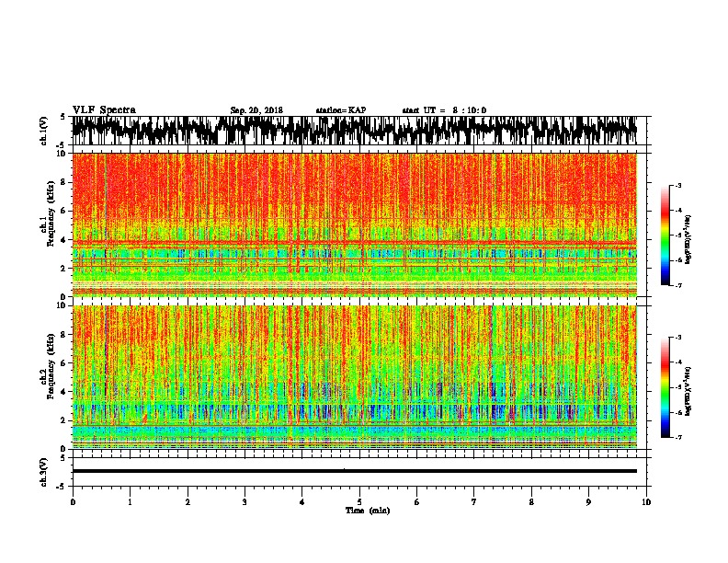
Task: Click the "8" kHz tick on ch.2 spectrogram
Action: coord(63,335)
